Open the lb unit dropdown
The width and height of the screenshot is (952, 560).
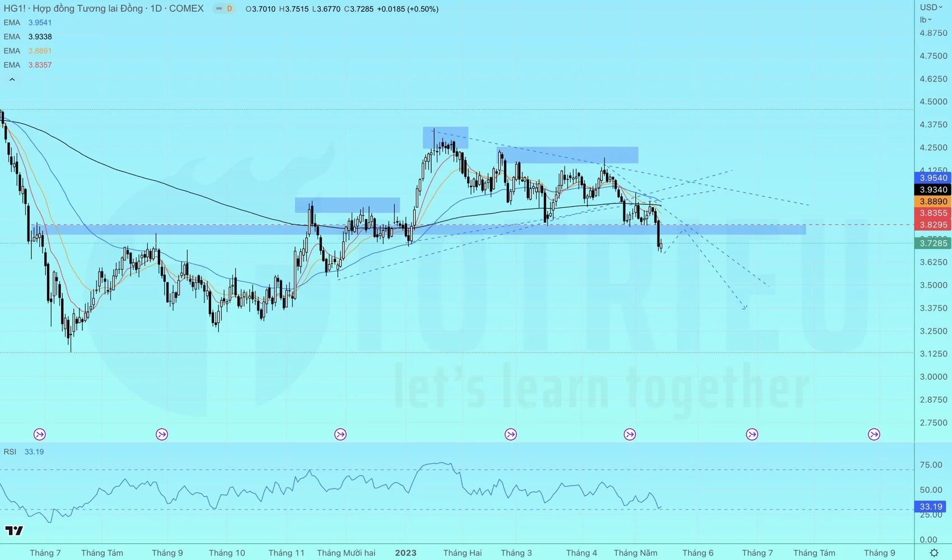point(925,20)
